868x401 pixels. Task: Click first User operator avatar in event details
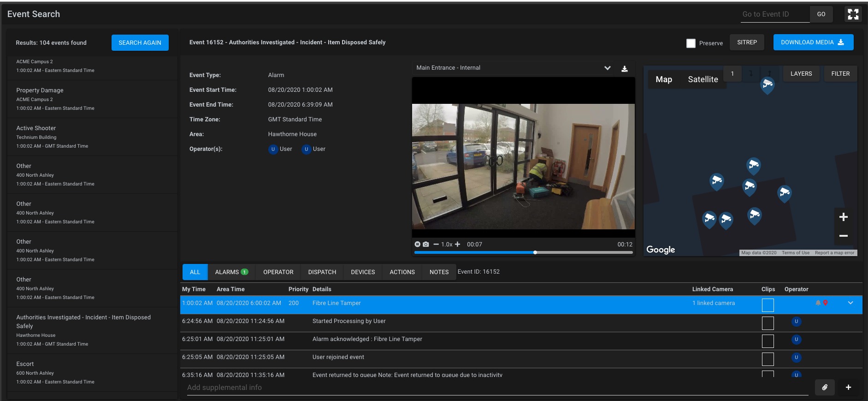[273, 149]
